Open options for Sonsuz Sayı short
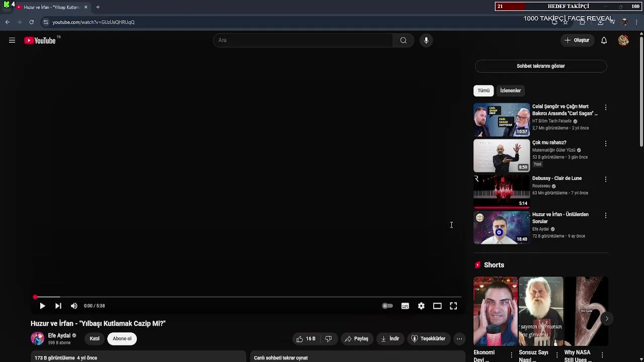 point(557,355)
